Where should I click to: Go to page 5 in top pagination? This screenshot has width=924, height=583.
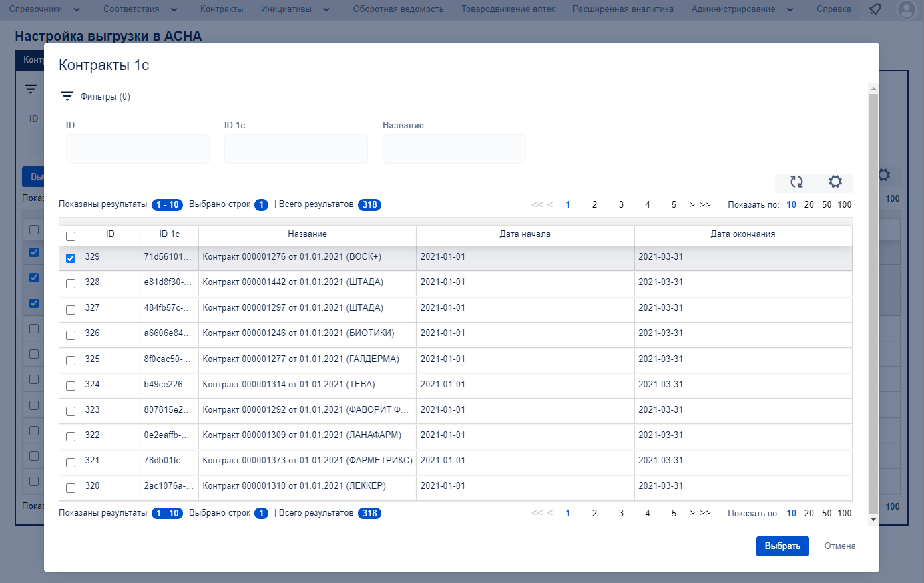click(674, 204)
